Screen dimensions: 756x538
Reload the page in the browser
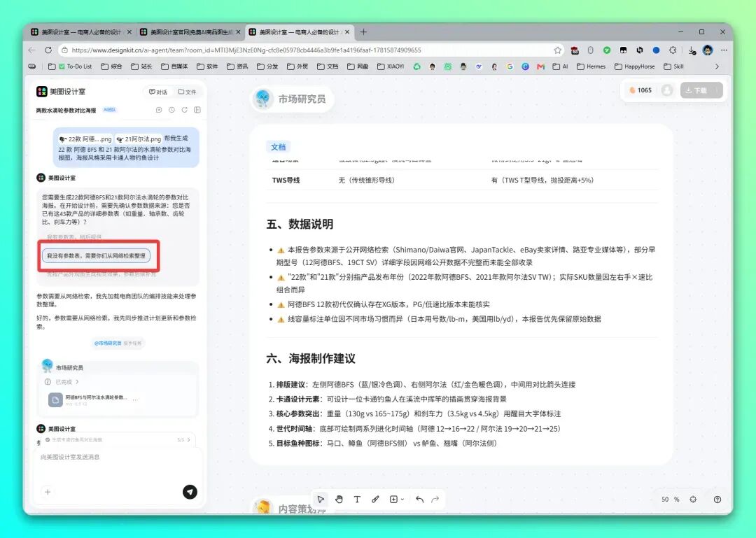point(48,50)
